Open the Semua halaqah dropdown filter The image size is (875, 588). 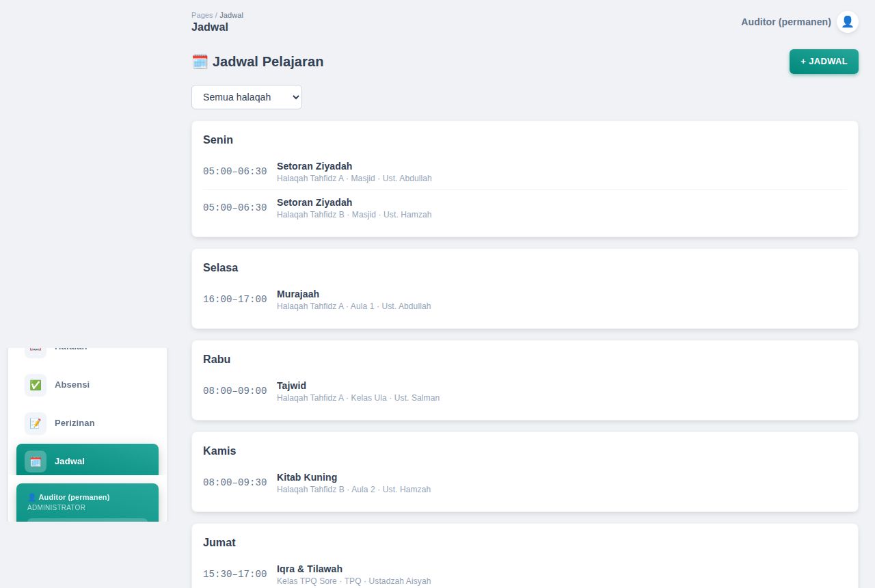(x=247, y=97)
